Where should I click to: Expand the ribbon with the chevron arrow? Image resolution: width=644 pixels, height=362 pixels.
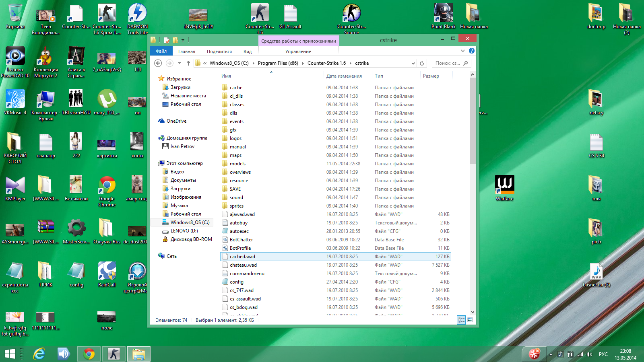pyautogui.click(x=463, y=51)
